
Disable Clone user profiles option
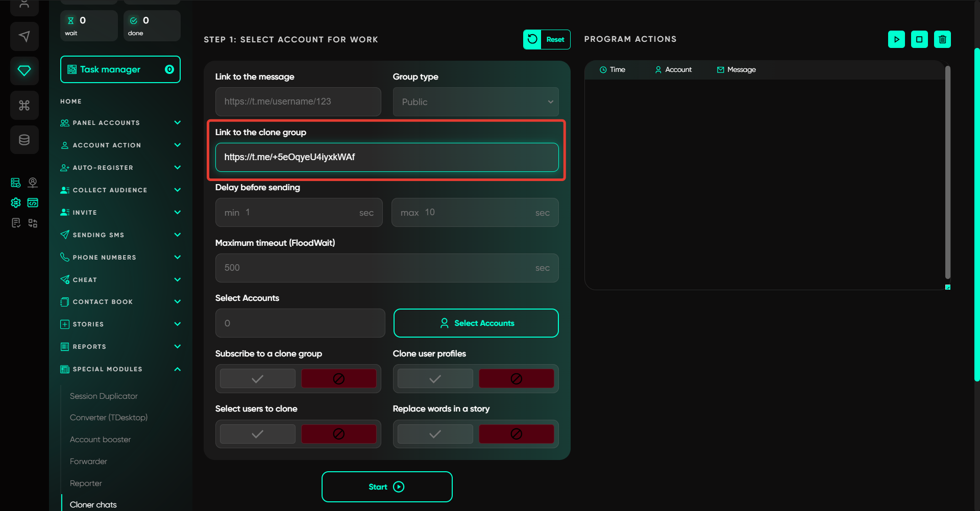click(x=516, y=379)
